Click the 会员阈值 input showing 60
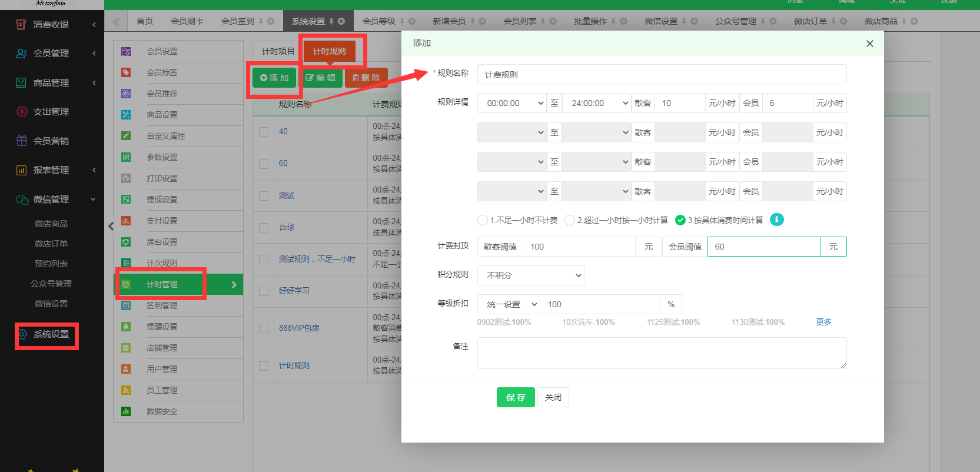980x472 pixels. (x=763, y=247)
